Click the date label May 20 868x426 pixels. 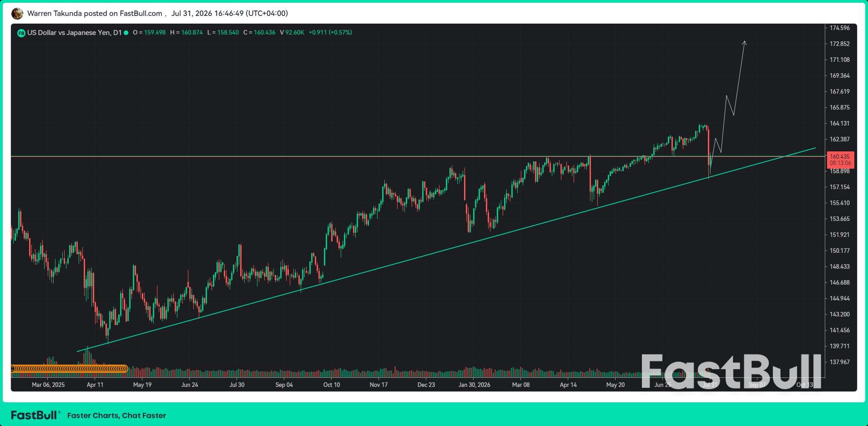pyautogui.click(x=616, y=385)
